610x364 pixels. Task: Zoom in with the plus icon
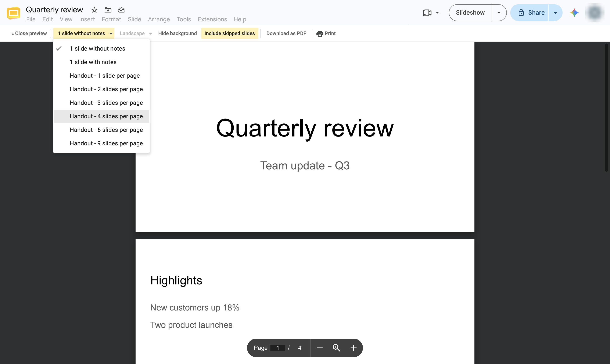coord(353,348)
